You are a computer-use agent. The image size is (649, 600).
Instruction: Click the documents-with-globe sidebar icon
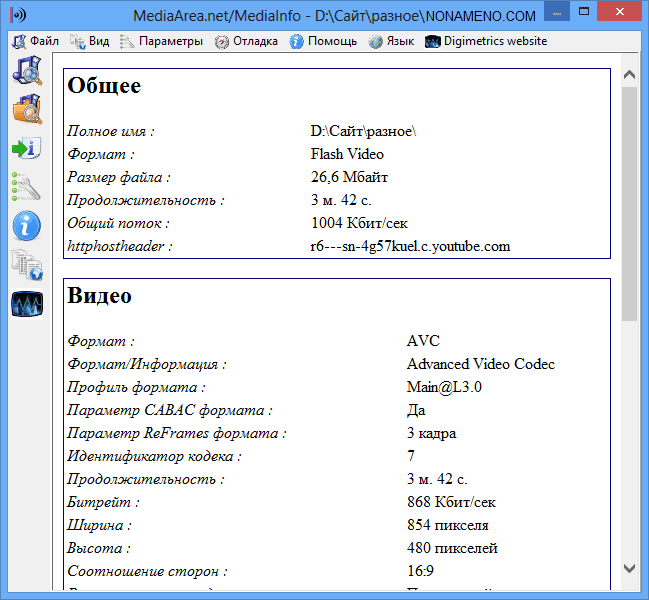point(27,264)
